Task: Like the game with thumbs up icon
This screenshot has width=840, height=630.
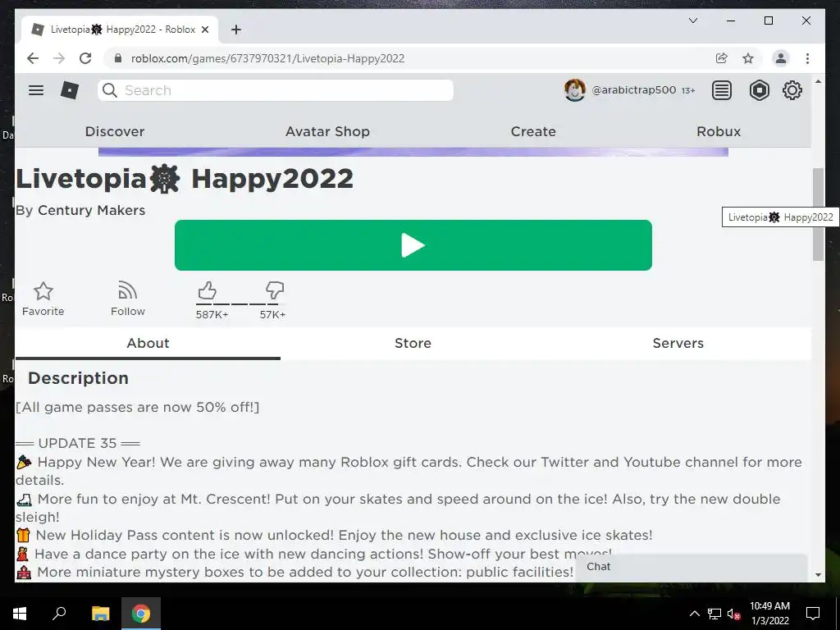Action: [x=208, y=291]
